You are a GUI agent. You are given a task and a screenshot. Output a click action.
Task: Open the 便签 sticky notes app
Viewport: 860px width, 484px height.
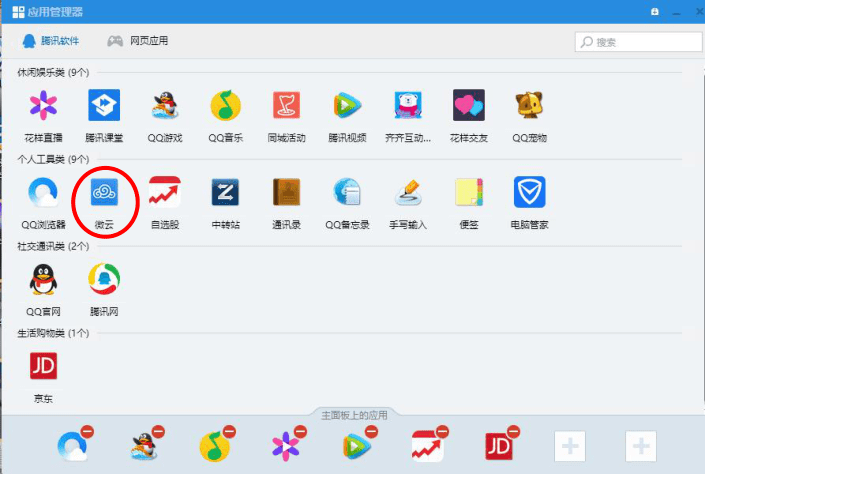[469, 192]
